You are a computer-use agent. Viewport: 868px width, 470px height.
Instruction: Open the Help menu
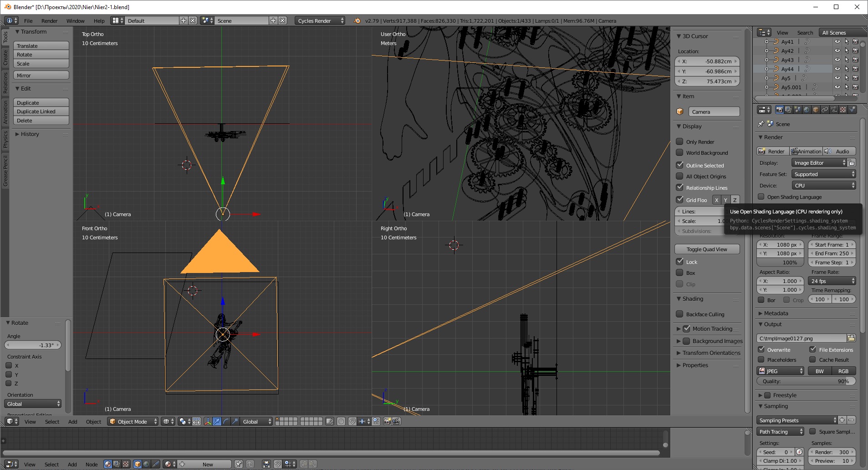[x=99, y=21]
